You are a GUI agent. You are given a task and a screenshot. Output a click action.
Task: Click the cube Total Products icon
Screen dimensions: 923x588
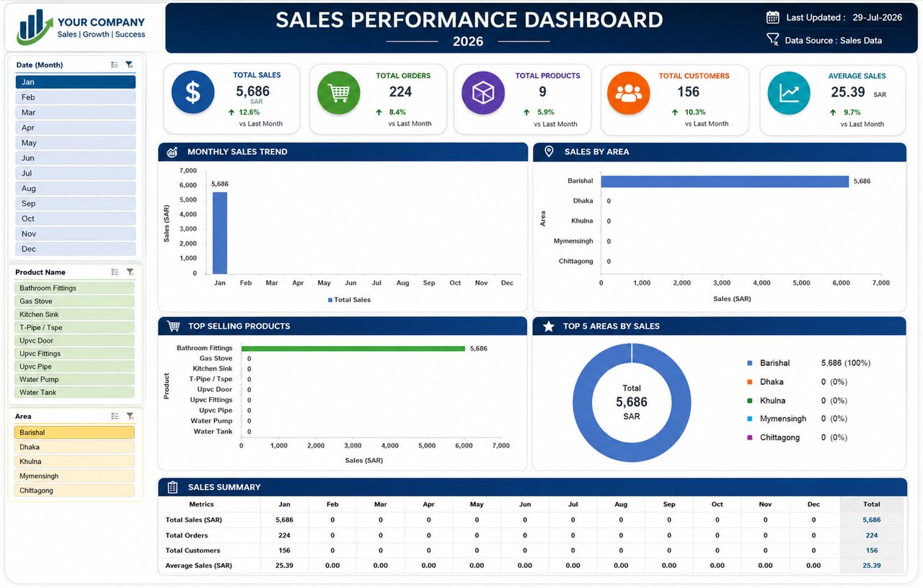click(483, 92)
